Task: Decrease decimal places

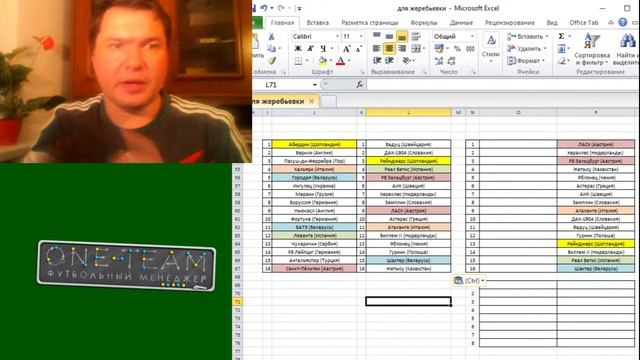Action: click(451, 61)
